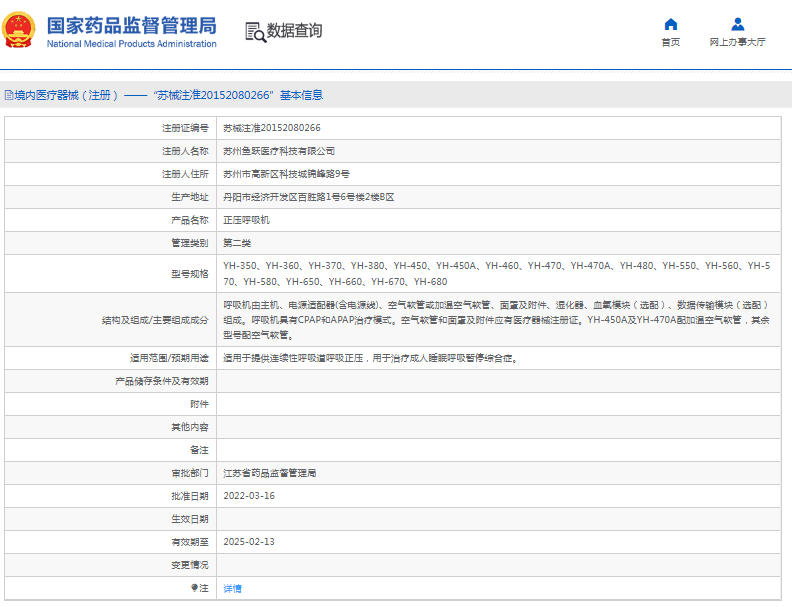Click the 管理类别 row label
This screenshot has width=792, height=607.
189,243
